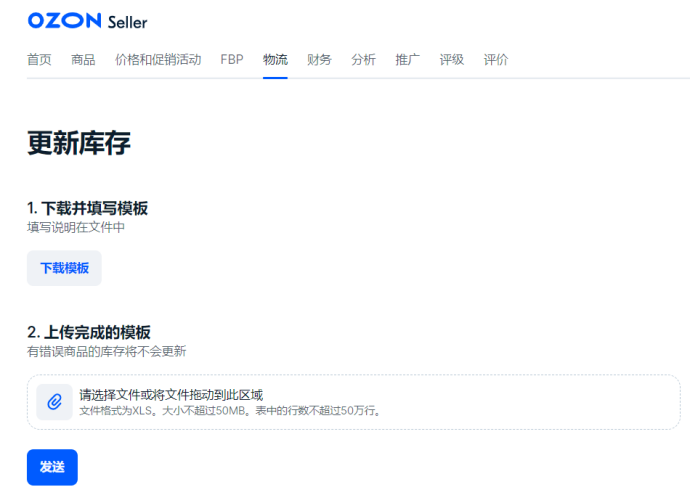This screenshot has height=495, width=690.
Task: Click the 更新库存 page heading
Action: (x=79, y=143)
